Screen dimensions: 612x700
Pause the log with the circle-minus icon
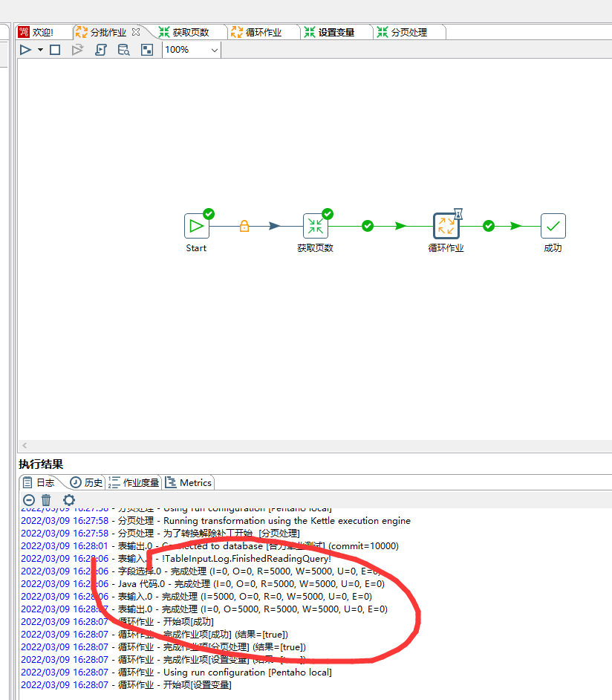click(x=28, y=500)
